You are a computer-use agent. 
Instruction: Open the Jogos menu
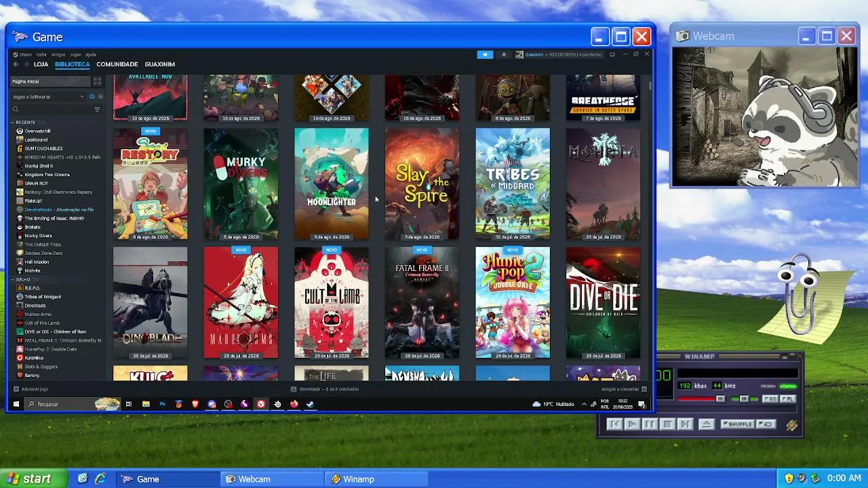pos(75,54)
